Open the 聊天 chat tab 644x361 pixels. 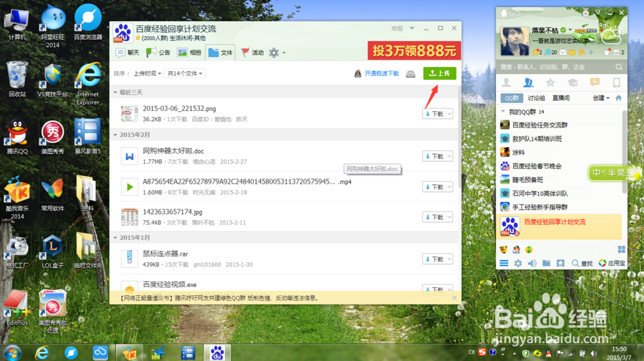click(x=128, y=53)
